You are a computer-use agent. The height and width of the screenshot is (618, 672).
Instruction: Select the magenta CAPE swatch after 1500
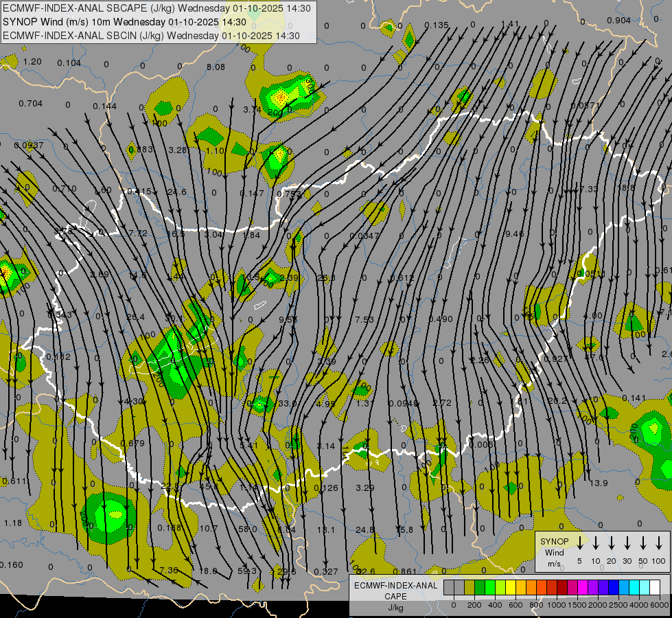583,587
